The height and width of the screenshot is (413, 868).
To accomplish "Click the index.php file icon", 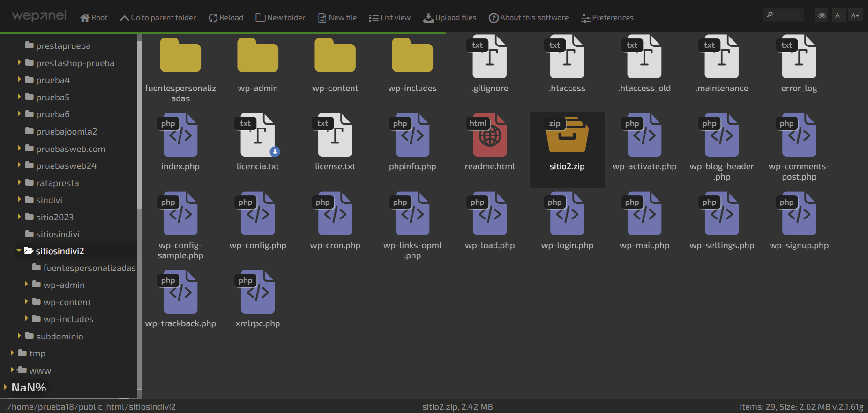I will (180, 136).
